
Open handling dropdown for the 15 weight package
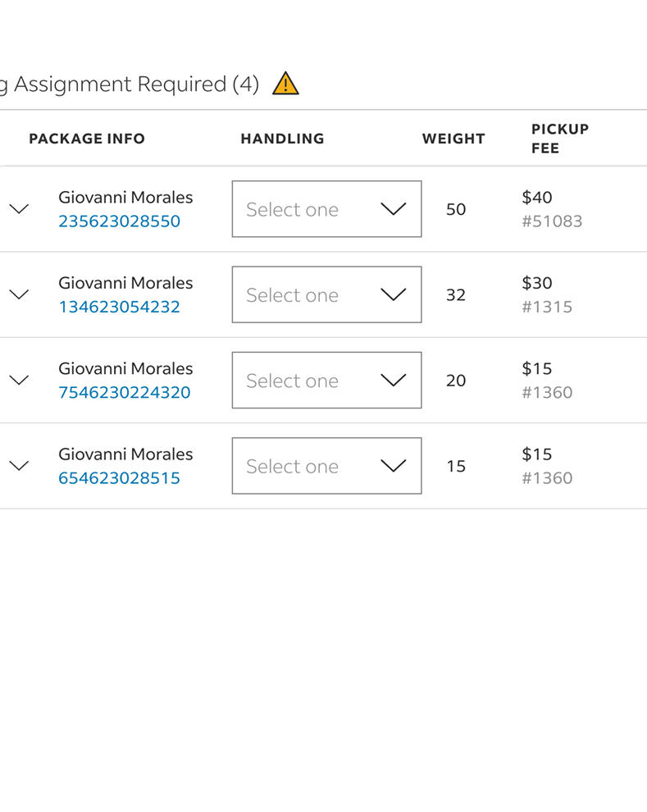coord(326,466)
